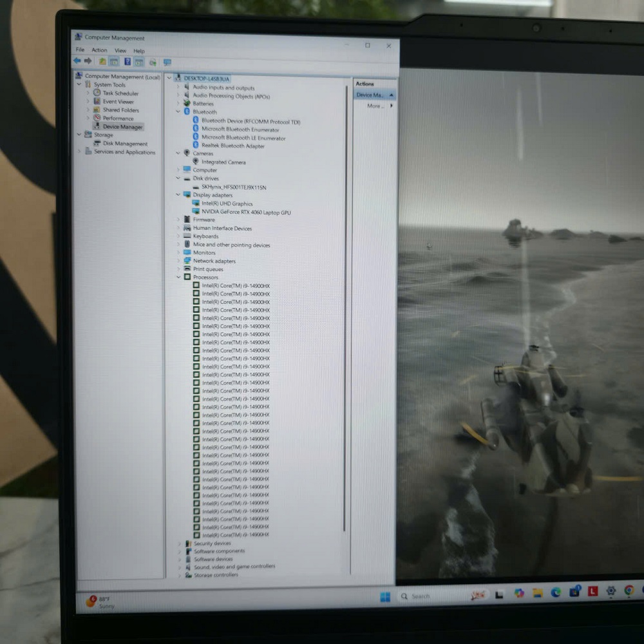
Task: Select the NVIDIA GeForce RTX 4060 Laptop GPU
Action: coord(246,212)
